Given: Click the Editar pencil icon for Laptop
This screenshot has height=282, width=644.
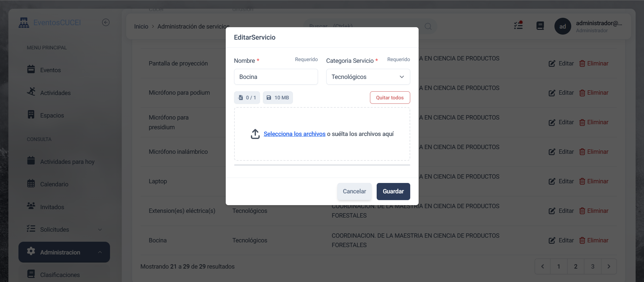Looking at the screenshot, I should (552, 181).
